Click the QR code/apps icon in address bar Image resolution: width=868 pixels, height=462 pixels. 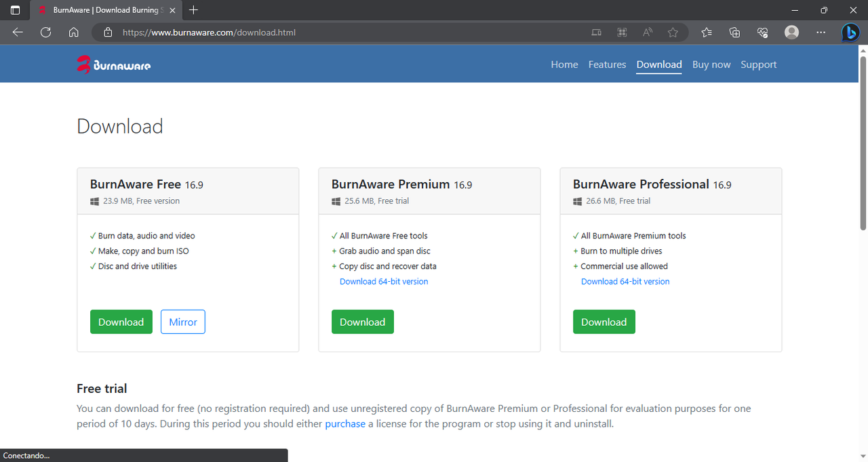coord(622,32)
